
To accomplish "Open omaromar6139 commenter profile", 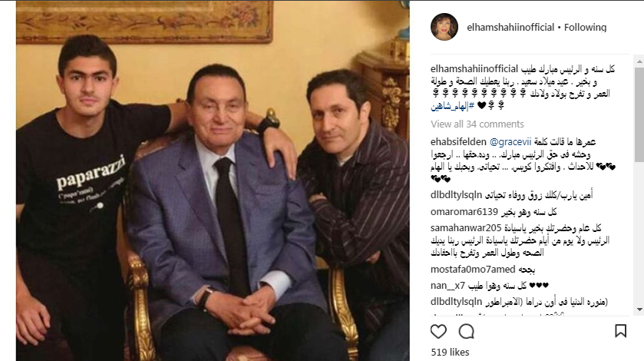I will pos(464,212).
